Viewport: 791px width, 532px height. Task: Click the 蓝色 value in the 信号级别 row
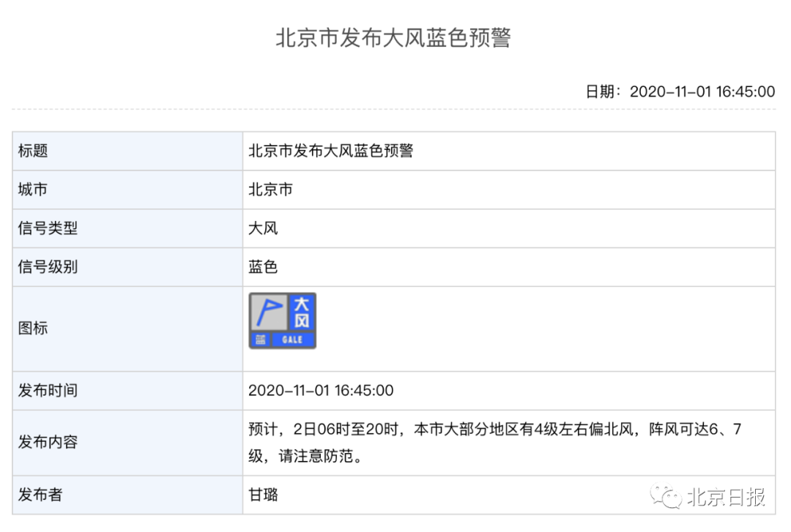point(263,267)
